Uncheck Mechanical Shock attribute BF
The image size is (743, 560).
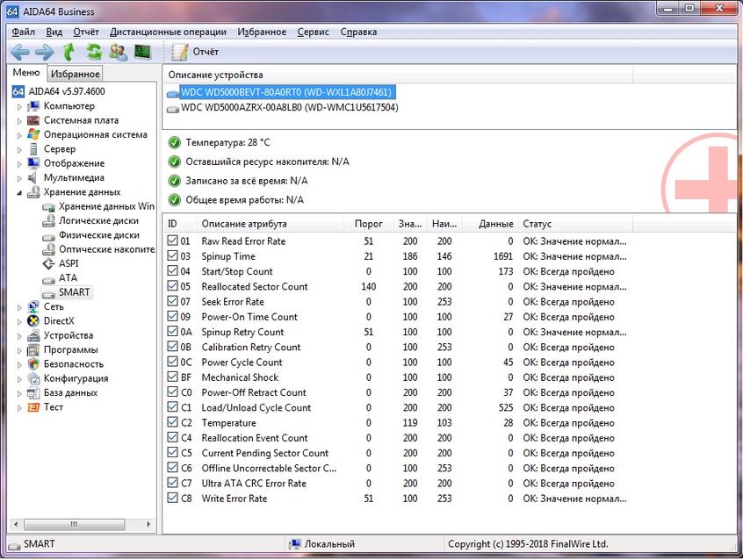pos(173,377)
